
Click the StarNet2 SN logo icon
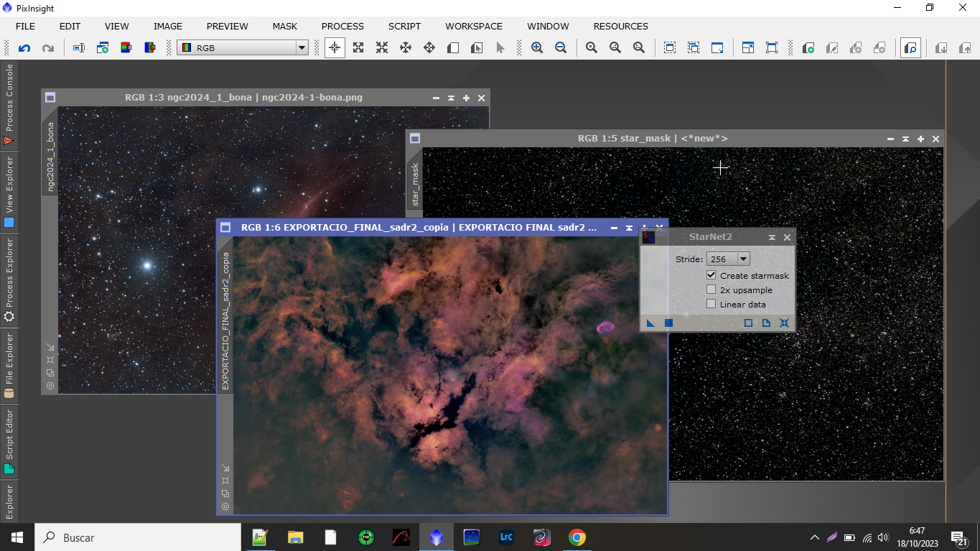(x=648, y=237)
